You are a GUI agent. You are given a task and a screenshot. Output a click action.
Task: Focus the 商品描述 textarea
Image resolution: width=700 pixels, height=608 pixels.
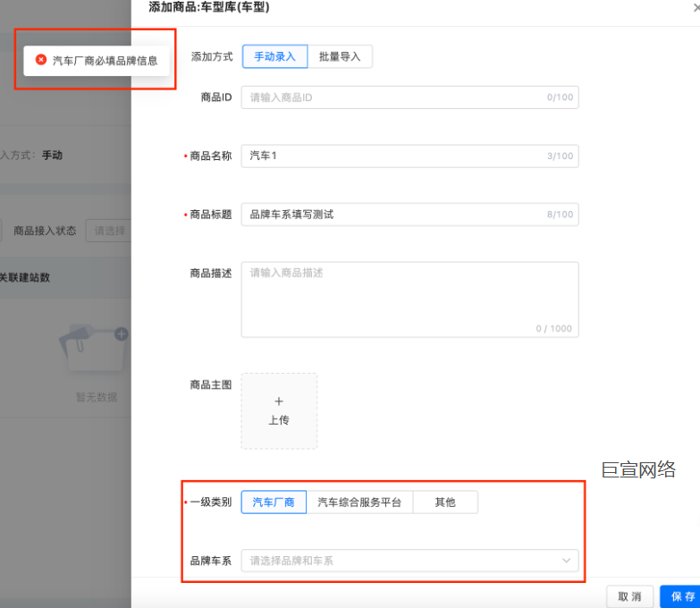(x=409, y=300)
